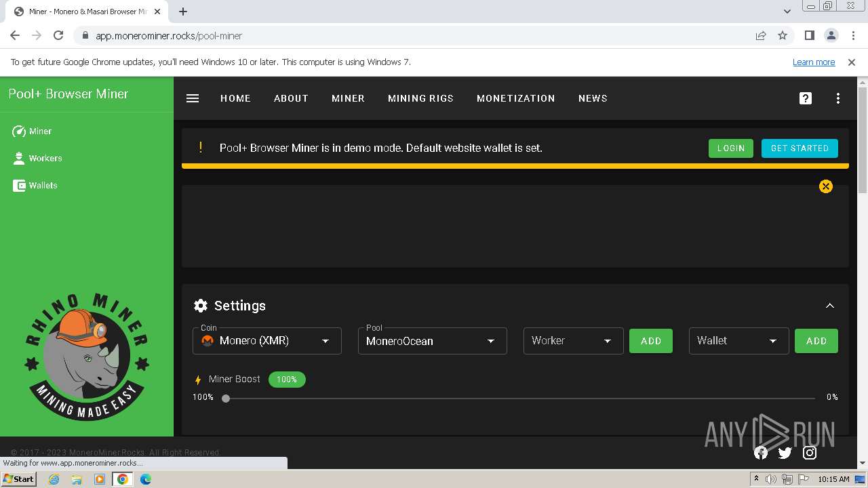The height and width of the screenshot is (488, 868).
Task: Open Microsoft Edge from the taskbar
Action: [145, 479]
